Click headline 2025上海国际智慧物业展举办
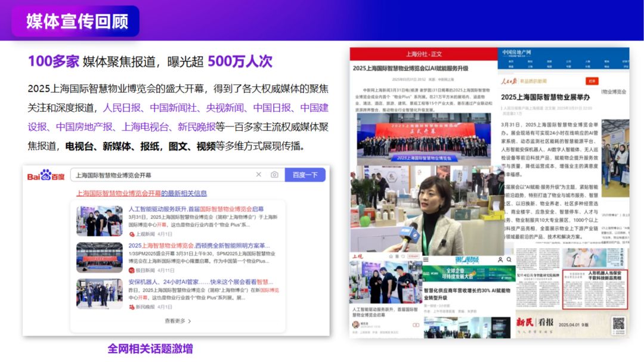The image size is (644, 362). [545, 97]
